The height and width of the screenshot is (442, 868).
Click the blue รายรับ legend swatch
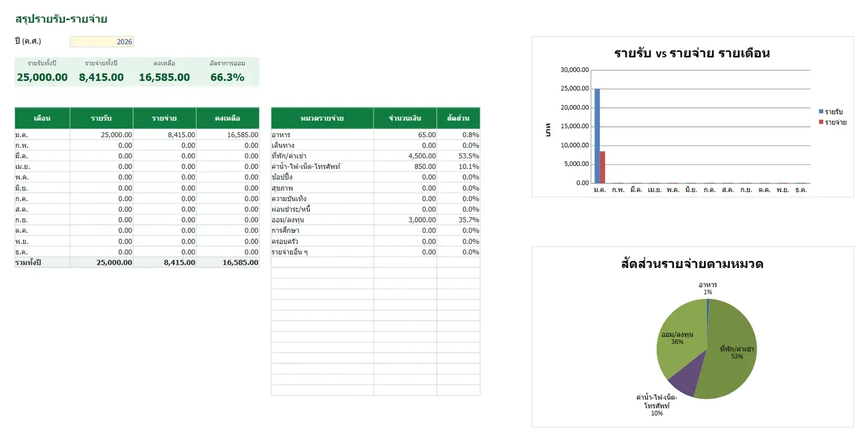pos(821,111)
